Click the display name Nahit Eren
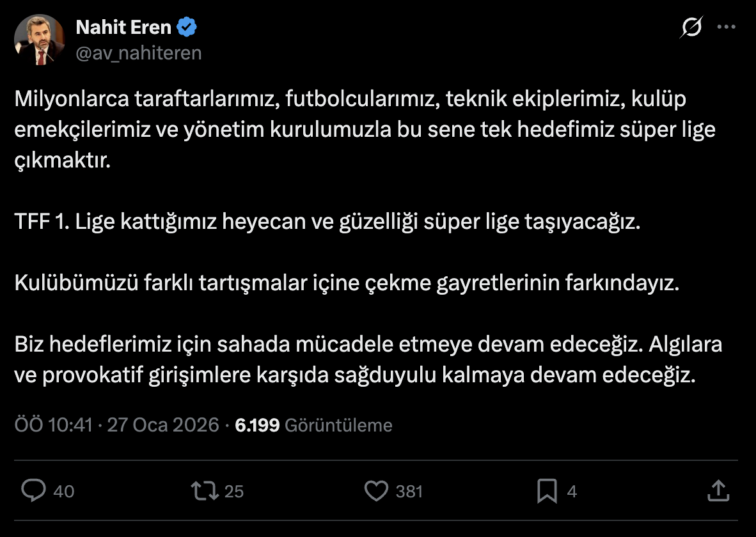This screenshot has height=537, width=756. 123,27
